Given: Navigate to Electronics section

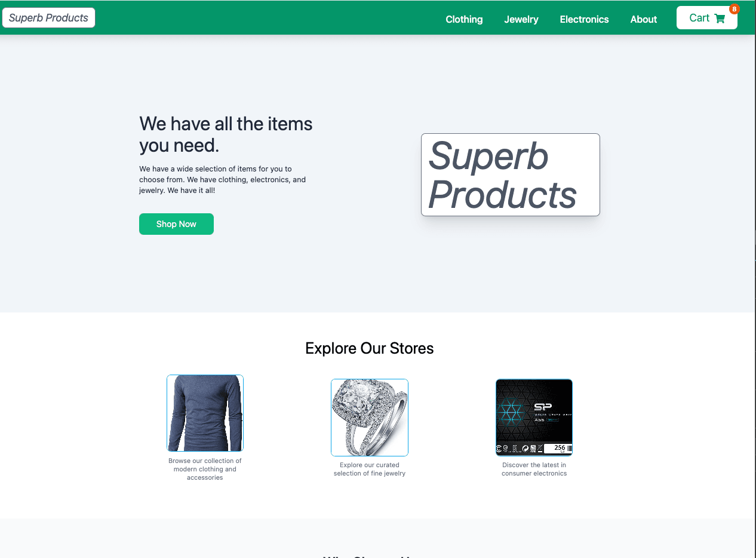Looking at the screenshot, I should pos(584,19).
